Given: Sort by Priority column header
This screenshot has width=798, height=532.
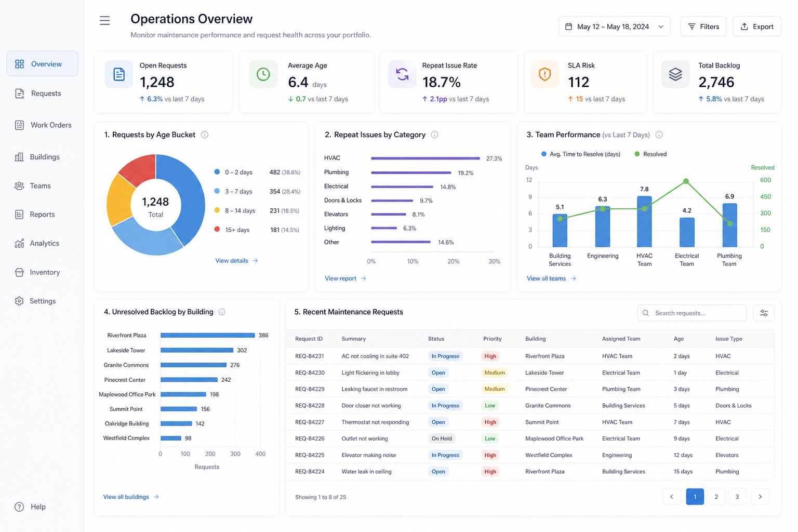Looking at the screenshot, I should (x=492, y=339).
